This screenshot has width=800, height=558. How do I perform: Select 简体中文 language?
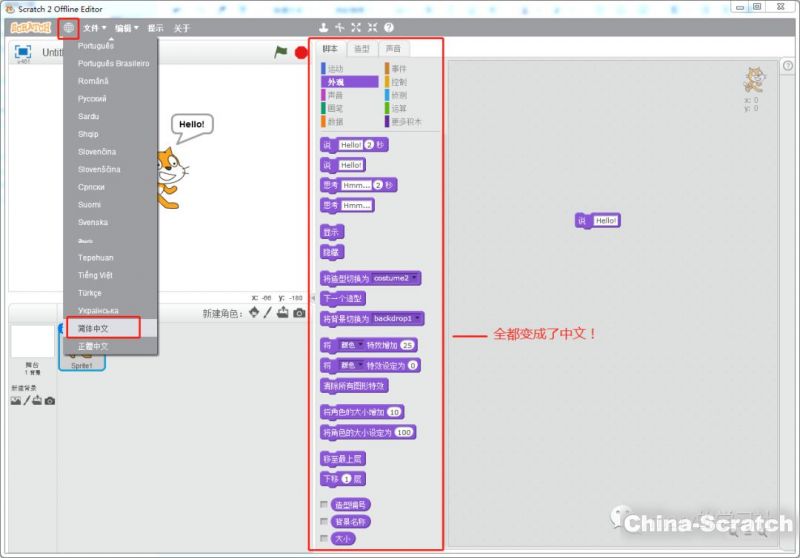(110, 328)
